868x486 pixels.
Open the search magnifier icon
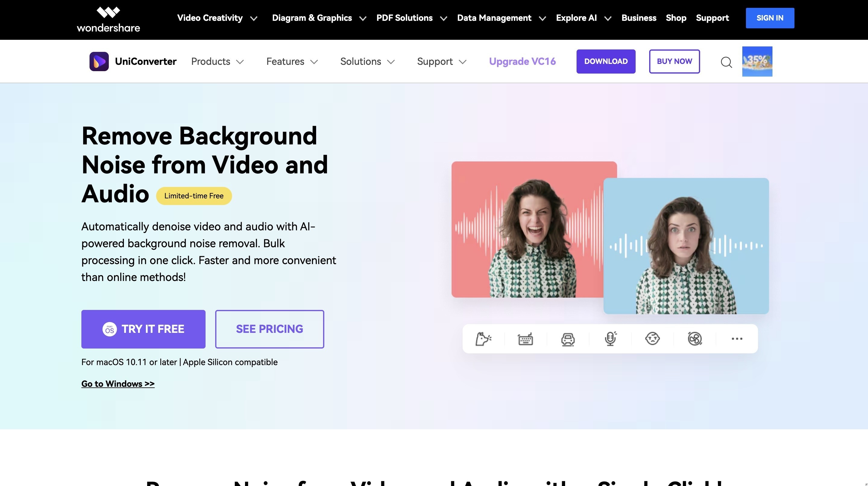coord(726,62)
